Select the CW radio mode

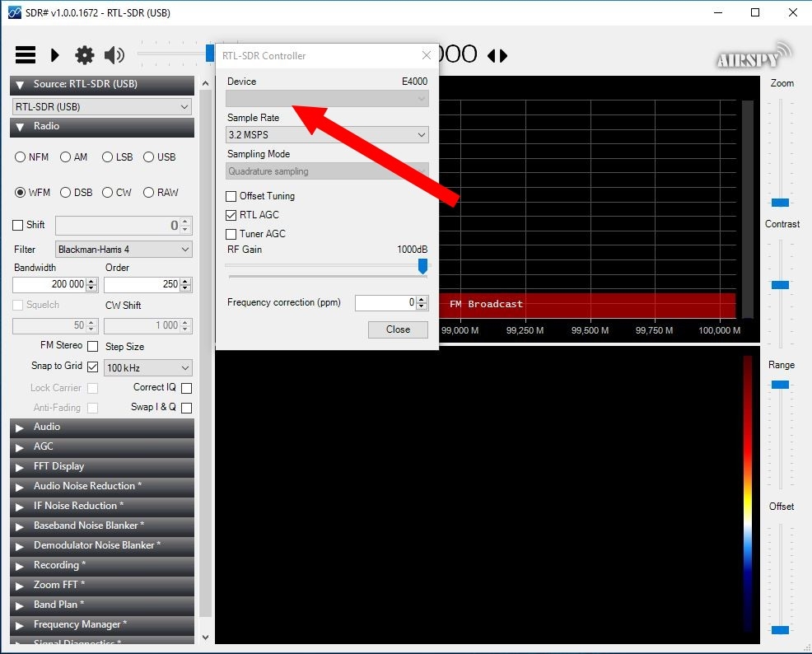click(107, 193)
